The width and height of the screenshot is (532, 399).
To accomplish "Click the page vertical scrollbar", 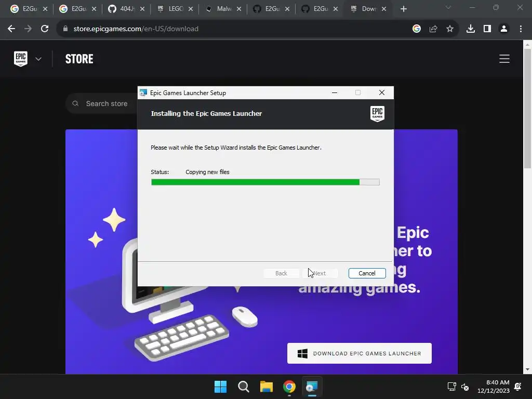I will [527, 109].
